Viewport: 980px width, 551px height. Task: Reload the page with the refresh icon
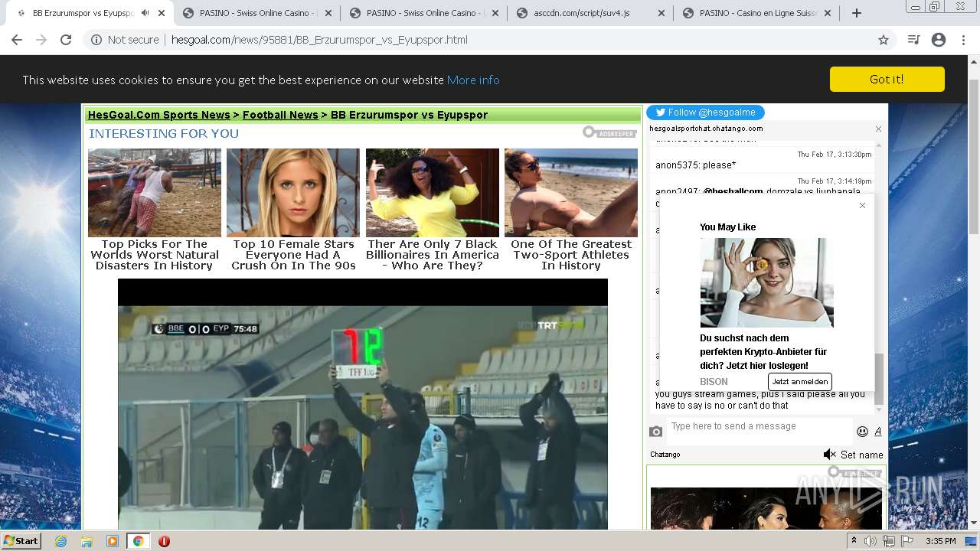pyautogui.click(x=66, y=40)
